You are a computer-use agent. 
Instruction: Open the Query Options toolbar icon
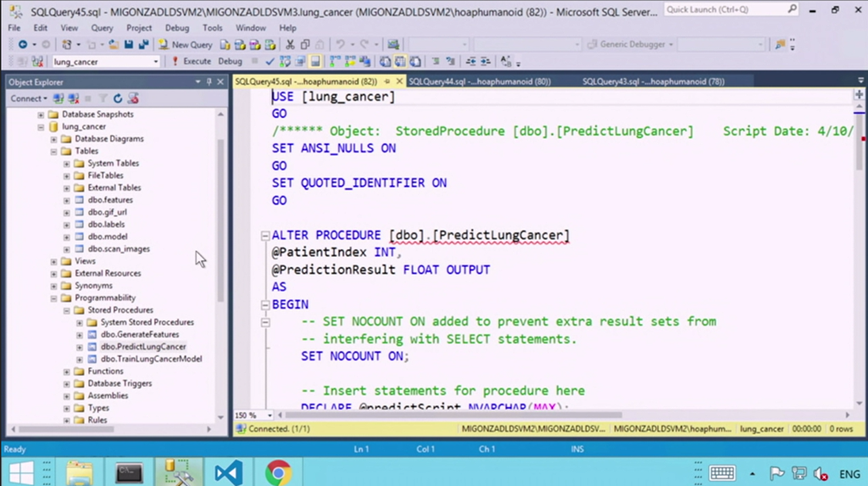point(299,62)
